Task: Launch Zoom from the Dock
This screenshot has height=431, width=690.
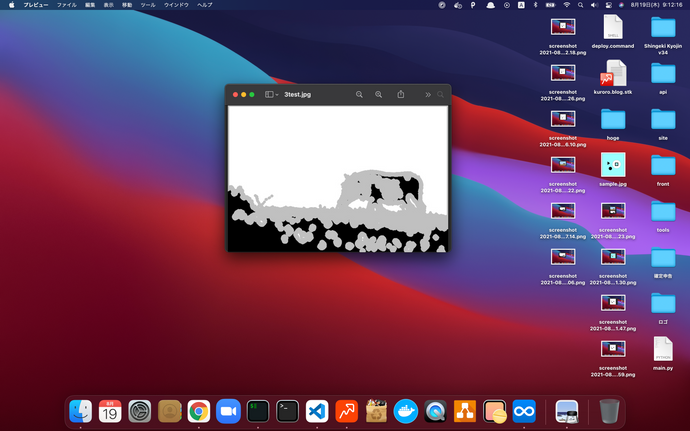Action: [228, 411]
